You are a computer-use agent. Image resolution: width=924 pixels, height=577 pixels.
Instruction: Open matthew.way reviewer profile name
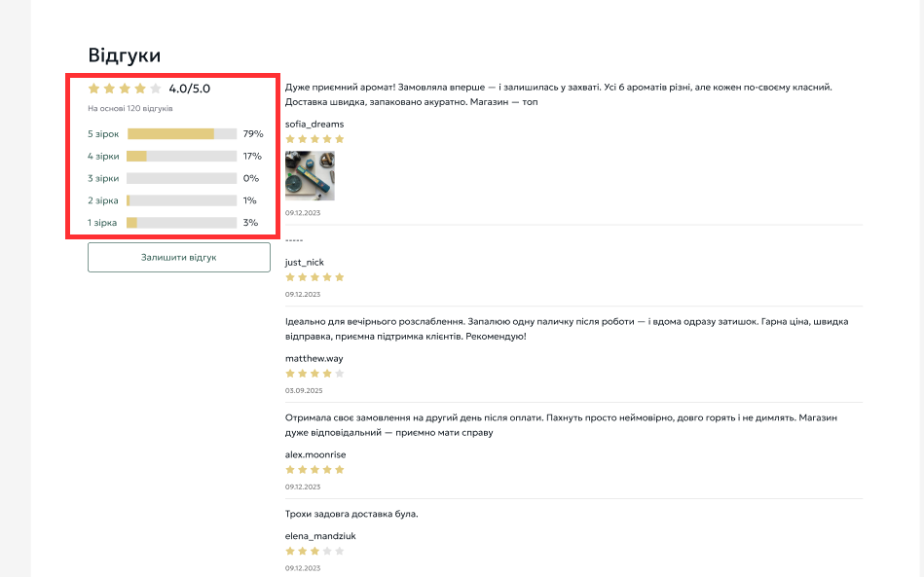314,358
